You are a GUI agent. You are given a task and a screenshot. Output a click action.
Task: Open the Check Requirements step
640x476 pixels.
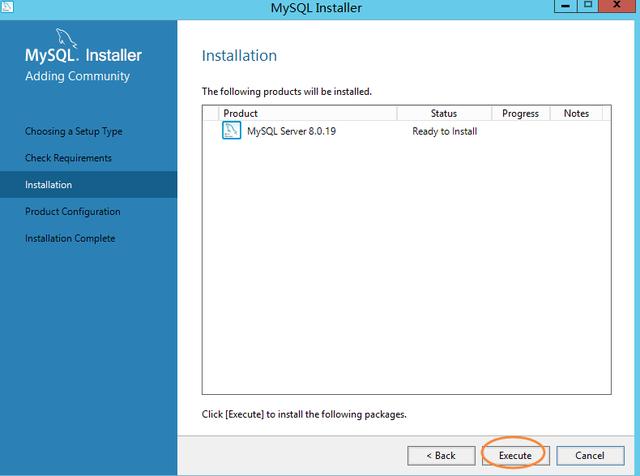point(68,158)
